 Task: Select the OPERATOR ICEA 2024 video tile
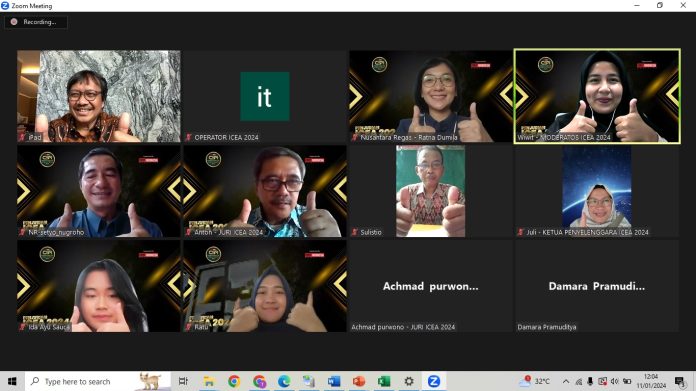click(x=265, y=96)
